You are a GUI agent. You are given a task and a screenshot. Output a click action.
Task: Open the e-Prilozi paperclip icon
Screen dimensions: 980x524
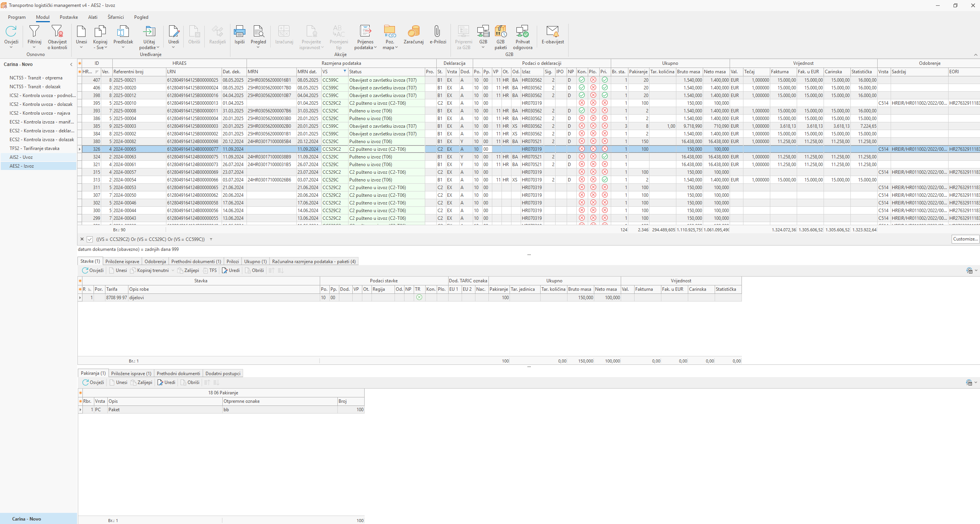437,32
